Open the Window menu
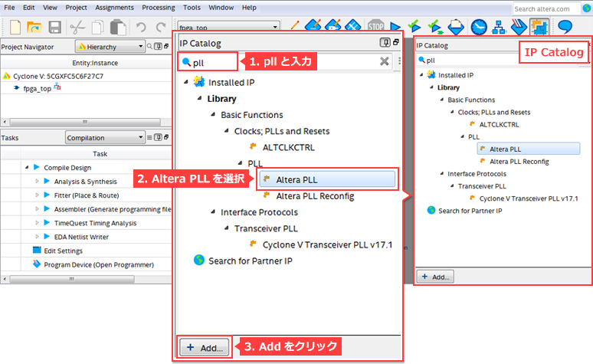593x364 pixels. (x=221, y=7)
